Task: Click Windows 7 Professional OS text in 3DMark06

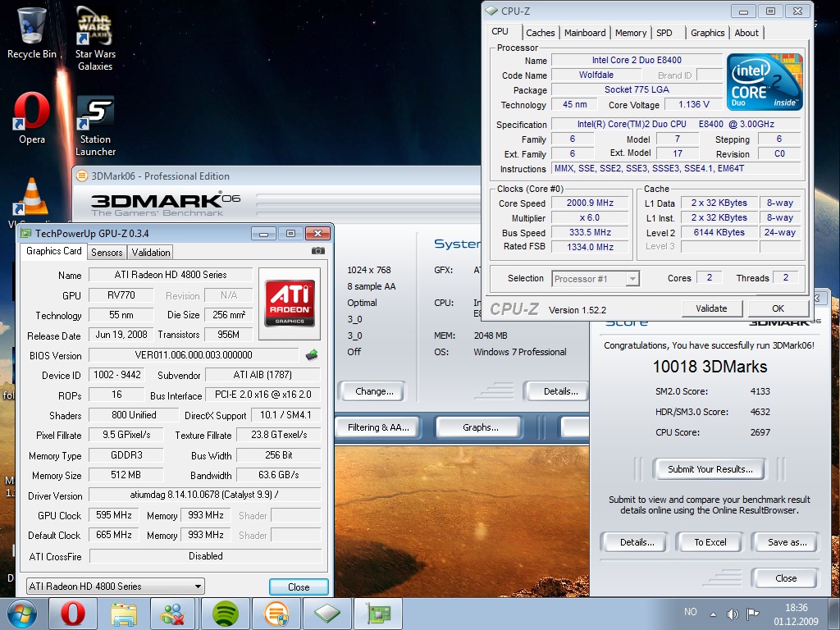Action: tap(519, 352)
